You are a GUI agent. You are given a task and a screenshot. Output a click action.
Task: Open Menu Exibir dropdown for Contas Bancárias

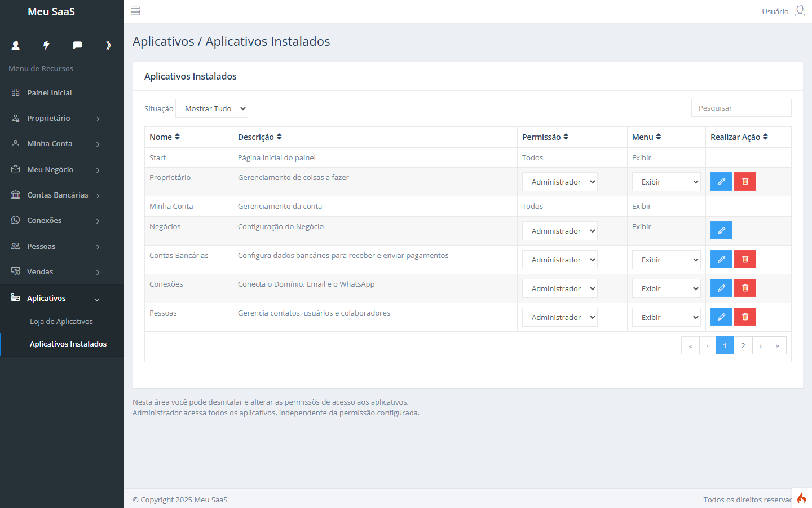(x=667, y=260)
